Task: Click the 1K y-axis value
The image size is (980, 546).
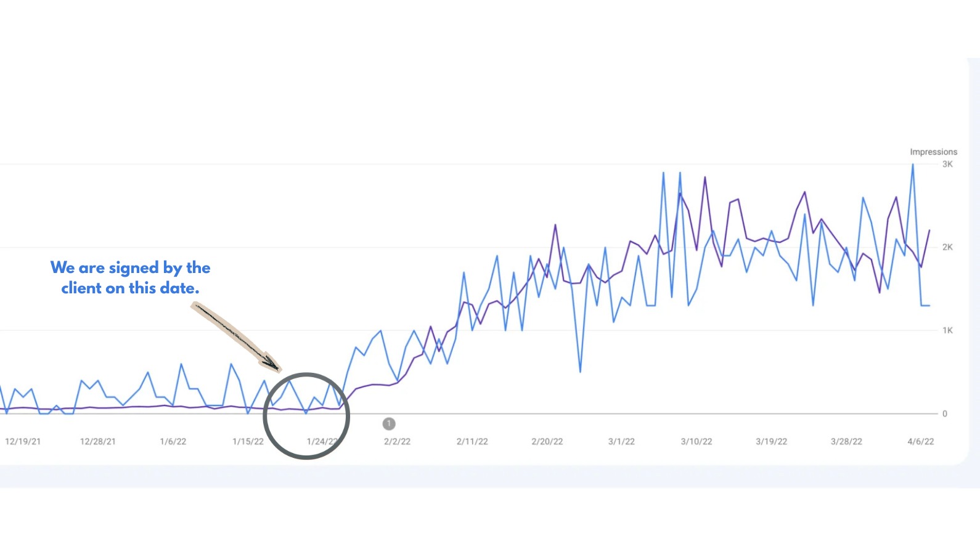Action: tap(947, 331)
